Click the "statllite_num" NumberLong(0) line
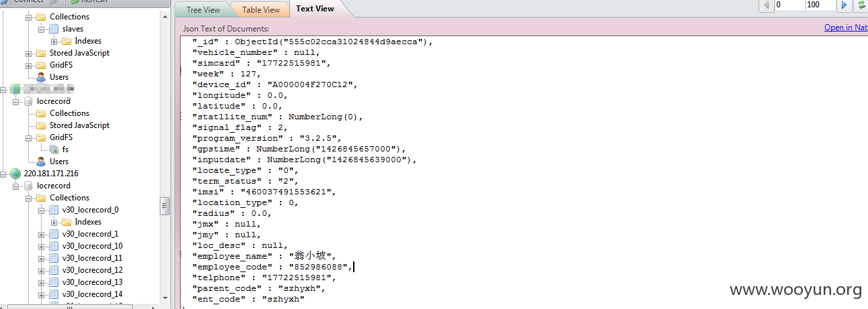 277,117
